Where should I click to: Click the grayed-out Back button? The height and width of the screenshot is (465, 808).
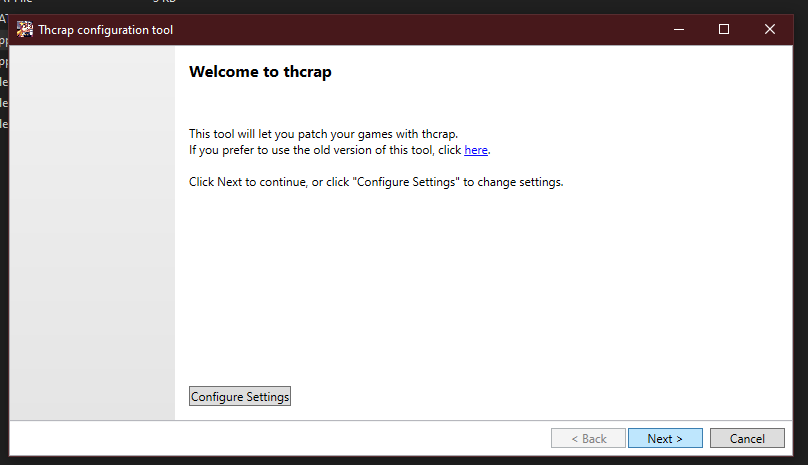(x=588, y=438)
